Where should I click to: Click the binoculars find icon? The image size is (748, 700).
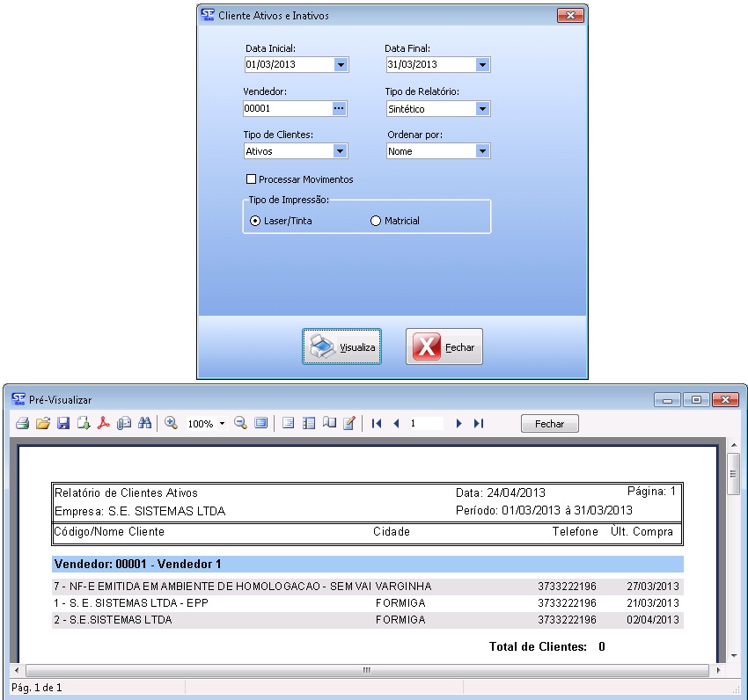click(x=145, y=424)
